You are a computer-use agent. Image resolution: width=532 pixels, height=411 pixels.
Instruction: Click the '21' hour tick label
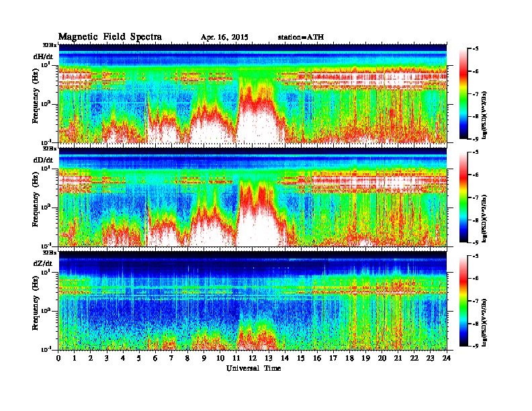398,359
